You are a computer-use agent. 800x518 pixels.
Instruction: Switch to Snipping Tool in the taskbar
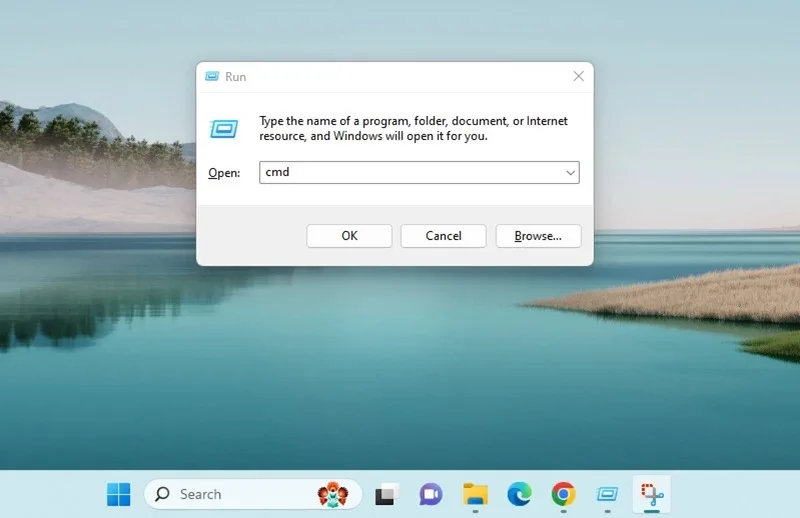tap(652, 494)
